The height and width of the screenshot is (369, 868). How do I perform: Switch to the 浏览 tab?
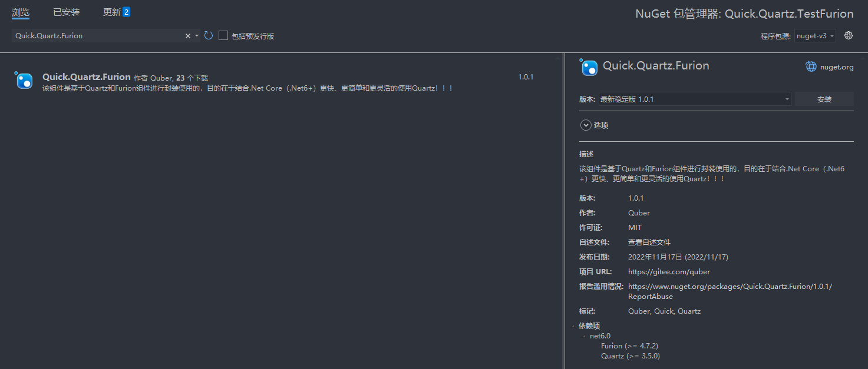pos(21,12)
